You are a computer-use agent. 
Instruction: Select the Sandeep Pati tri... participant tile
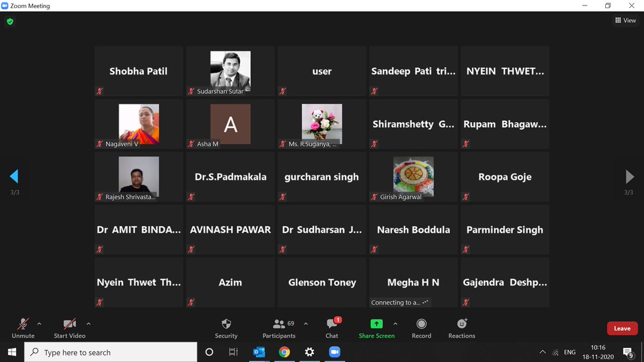click(413, 71)
